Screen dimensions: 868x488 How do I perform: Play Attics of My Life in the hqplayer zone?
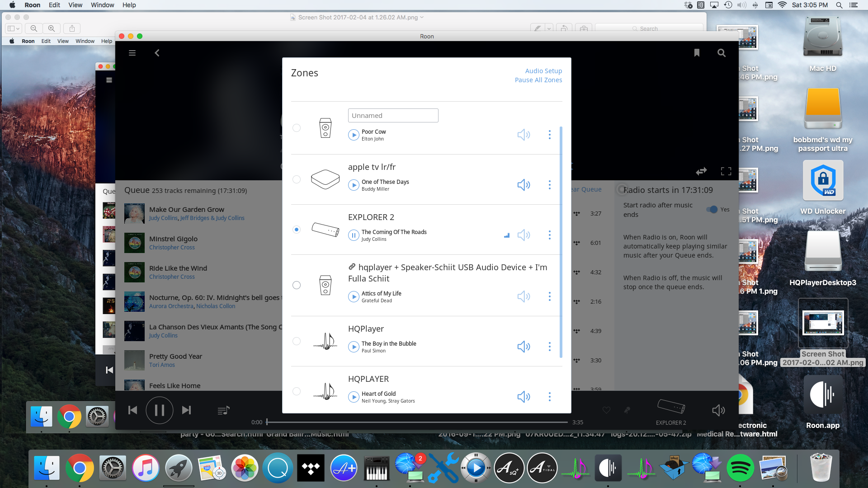(x=354, y=296)
